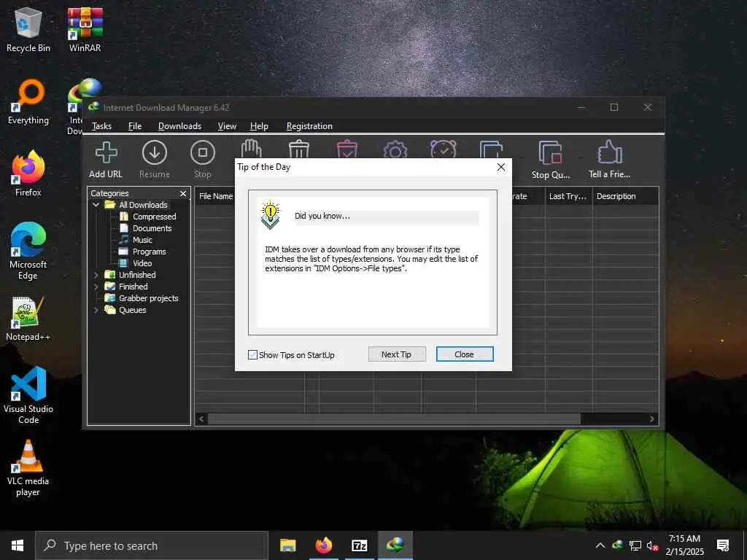Click the volume muted tray icon
The height and width of the screenshot is (560, 747).
(x=653, y=545)
